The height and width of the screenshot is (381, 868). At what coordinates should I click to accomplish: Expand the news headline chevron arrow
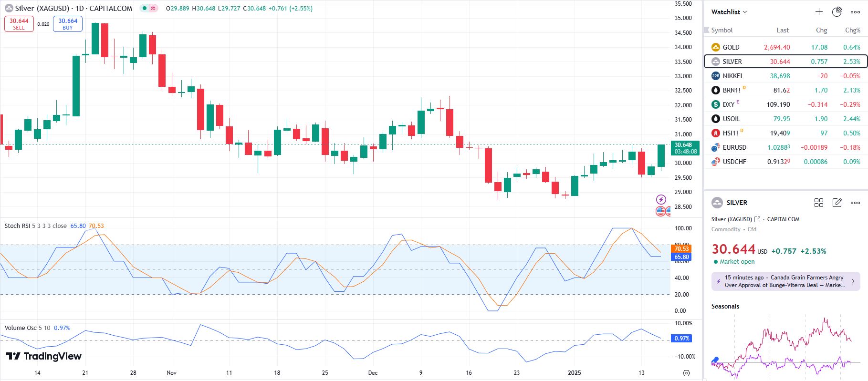click(853, 281)
